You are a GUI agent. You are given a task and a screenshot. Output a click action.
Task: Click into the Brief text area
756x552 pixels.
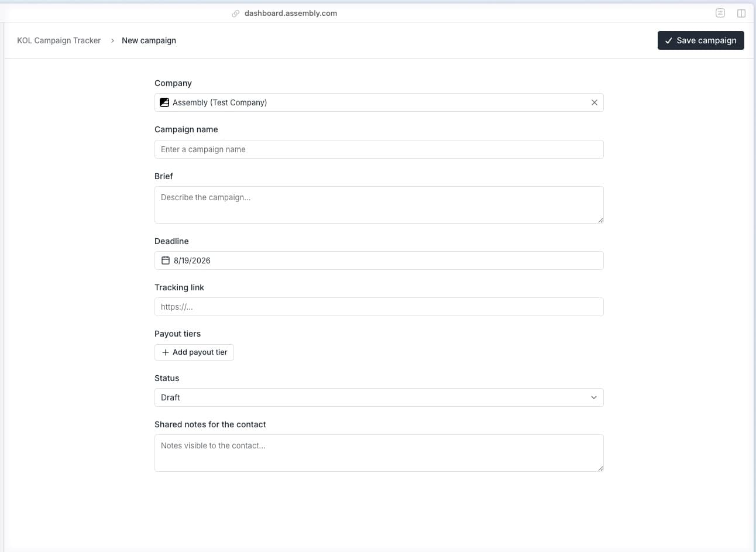tap(379, 205)
